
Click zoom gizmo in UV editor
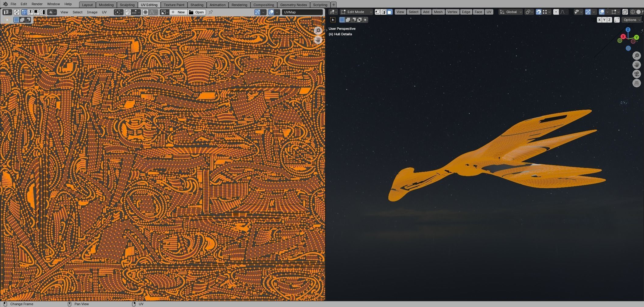(318, 30)
